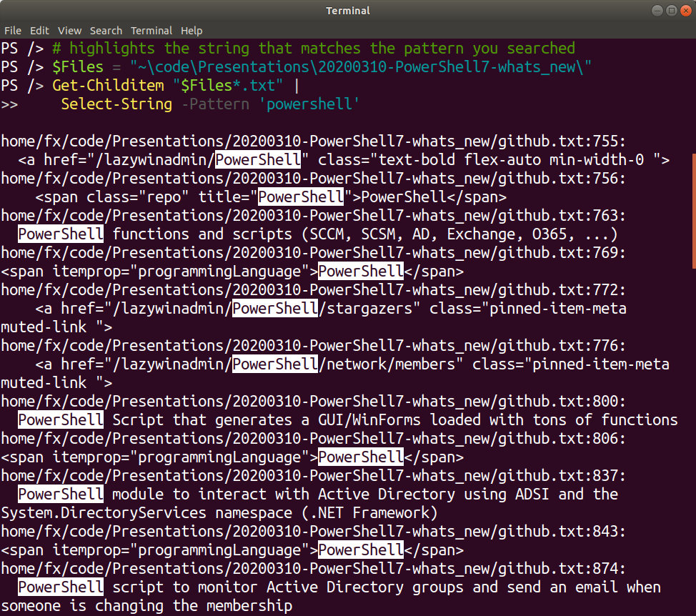The width and height of the screenshot is (696, 616).
Task: Open the Edit menu
Action: (x=39, y=31)
